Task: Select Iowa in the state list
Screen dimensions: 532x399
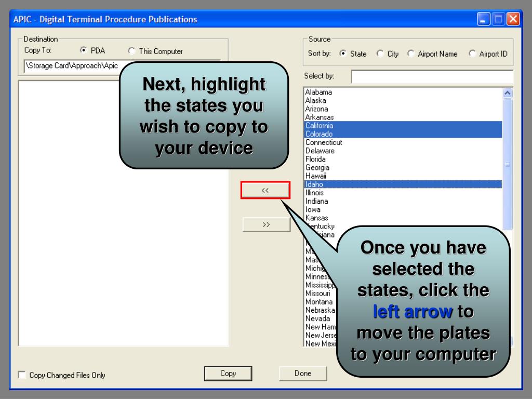Action: (x=403, y=209)
